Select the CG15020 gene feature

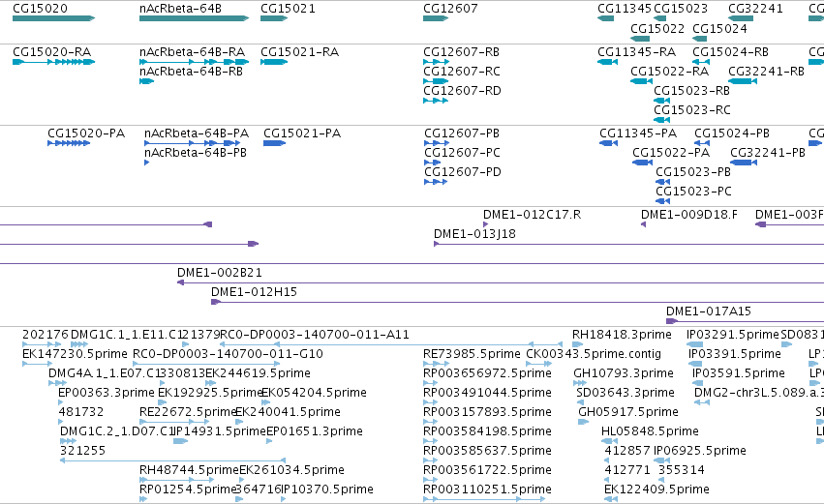[53, 18]
